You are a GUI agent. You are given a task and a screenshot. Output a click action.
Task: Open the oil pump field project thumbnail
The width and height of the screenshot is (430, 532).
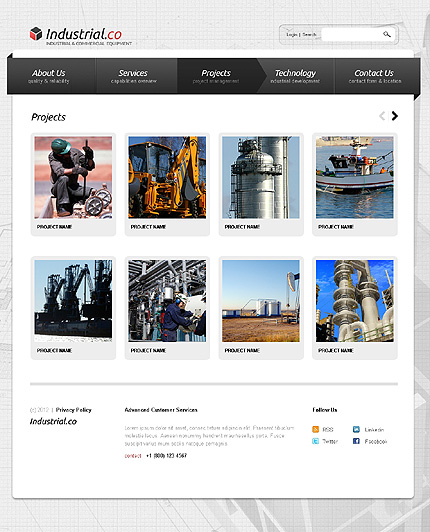(261, 301)
